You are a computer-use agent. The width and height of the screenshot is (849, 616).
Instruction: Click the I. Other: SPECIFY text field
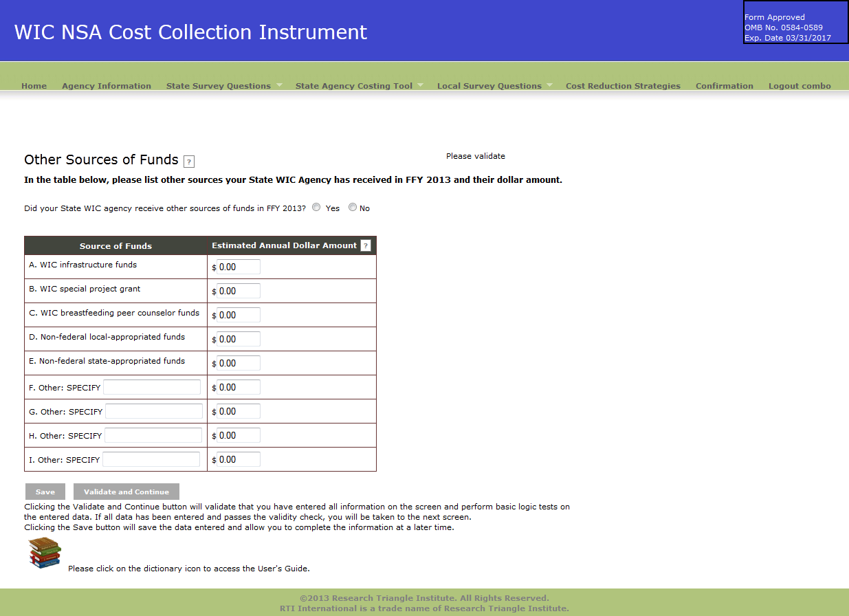151,459
